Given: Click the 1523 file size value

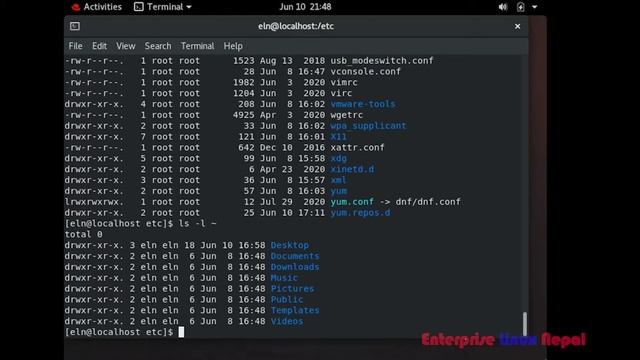Looking at the screenshot, I should pos(244,61).
